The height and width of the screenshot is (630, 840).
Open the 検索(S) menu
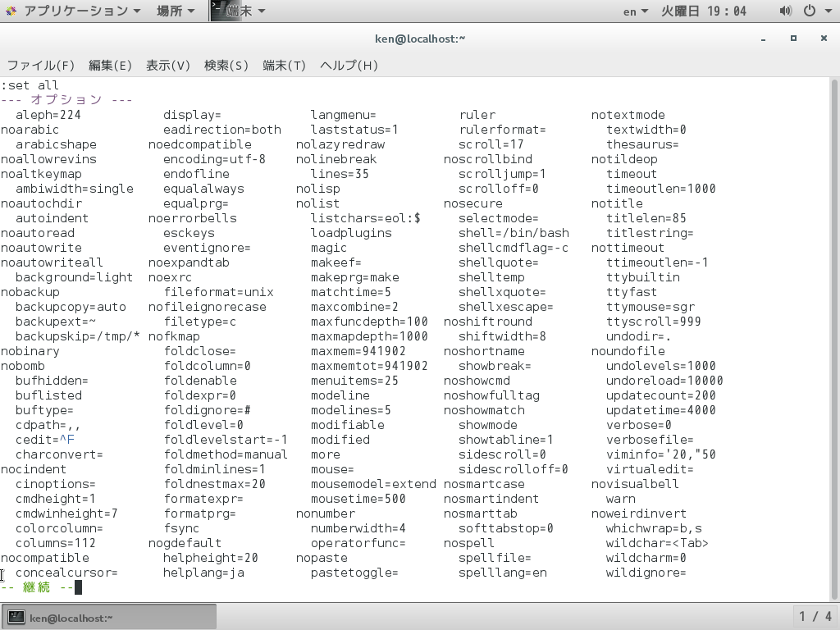[226, 66]
